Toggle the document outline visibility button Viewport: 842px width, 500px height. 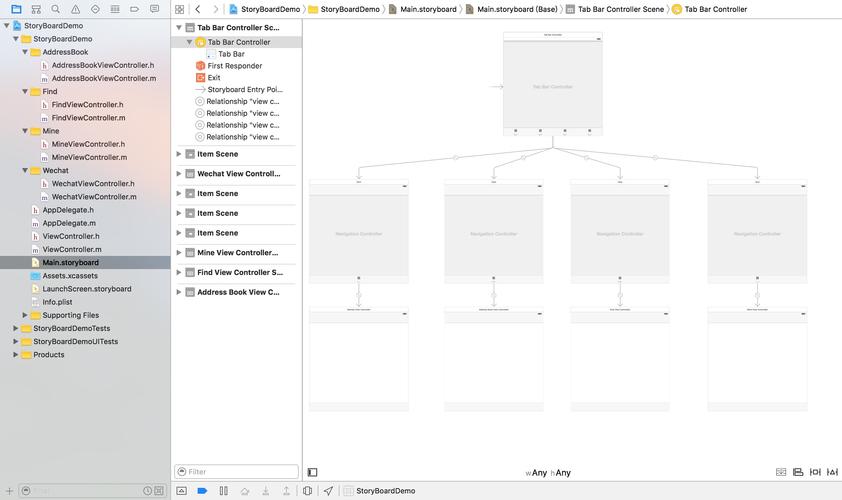(313, 472)
